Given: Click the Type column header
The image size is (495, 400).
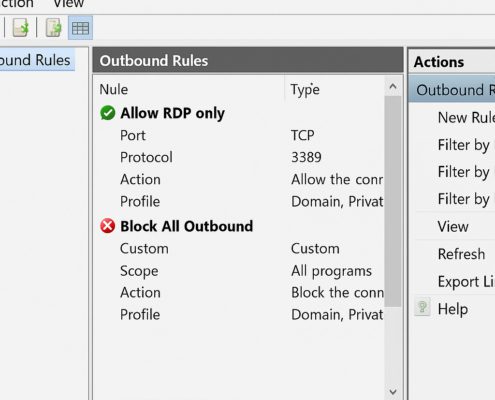Looking at the screenshot, I should click(305, 89).
